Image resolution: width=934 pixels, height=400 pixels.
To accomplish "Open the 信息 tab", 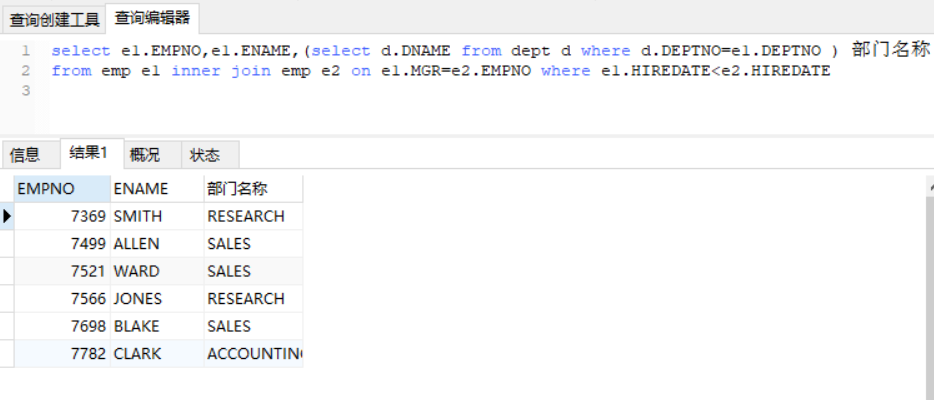I will pyautogui.click(x=25, y=154).
